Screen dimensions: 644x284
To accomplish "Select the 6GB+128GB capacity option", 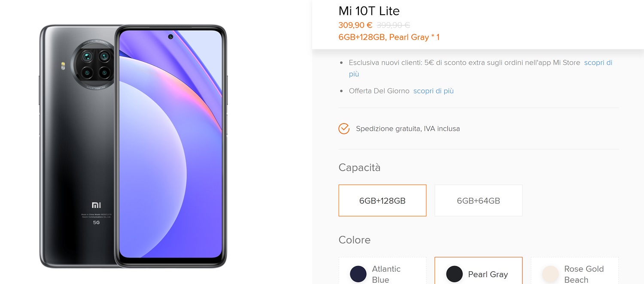I will [x=383, y=200].
